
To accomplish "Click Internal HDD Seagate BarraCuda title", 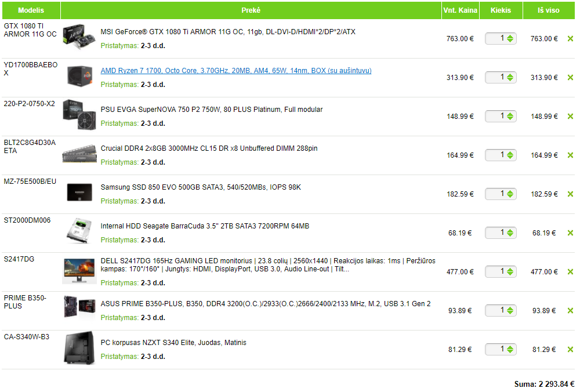I will pyautogui.click(x=205, y=226).
